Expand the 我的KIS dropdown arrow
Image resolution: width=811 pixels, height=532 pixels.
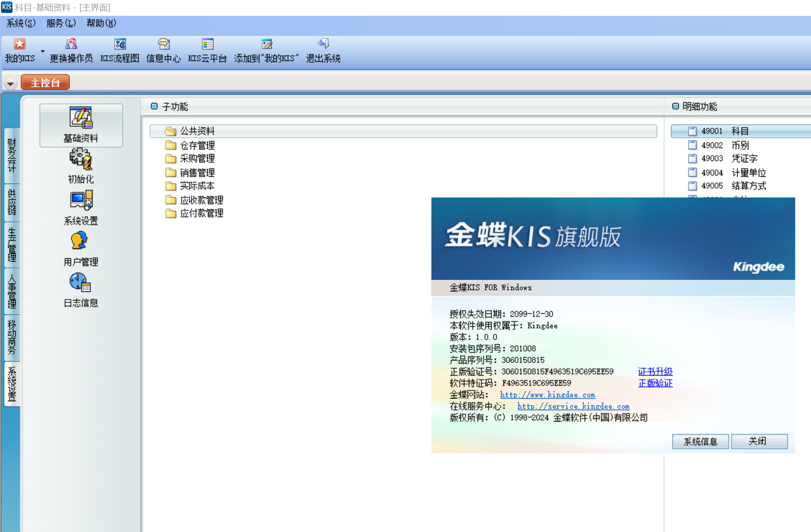click(43, 51)
